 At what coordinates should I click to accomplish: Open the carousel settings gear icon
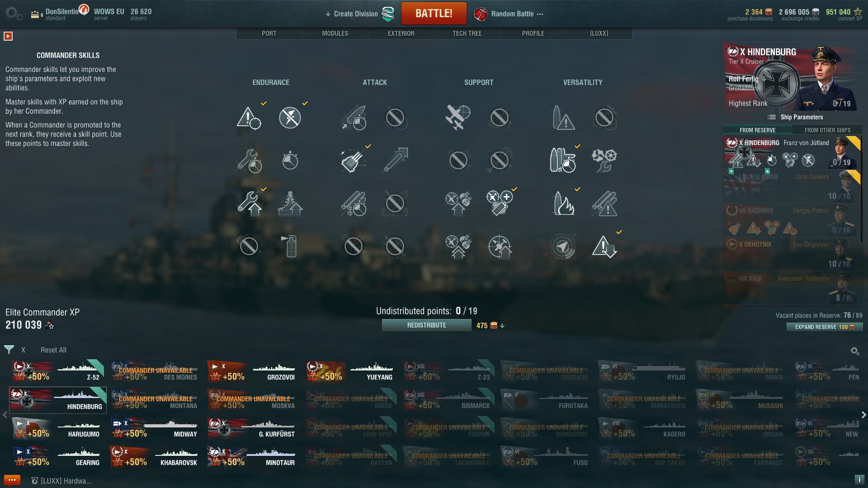(854, 351)
